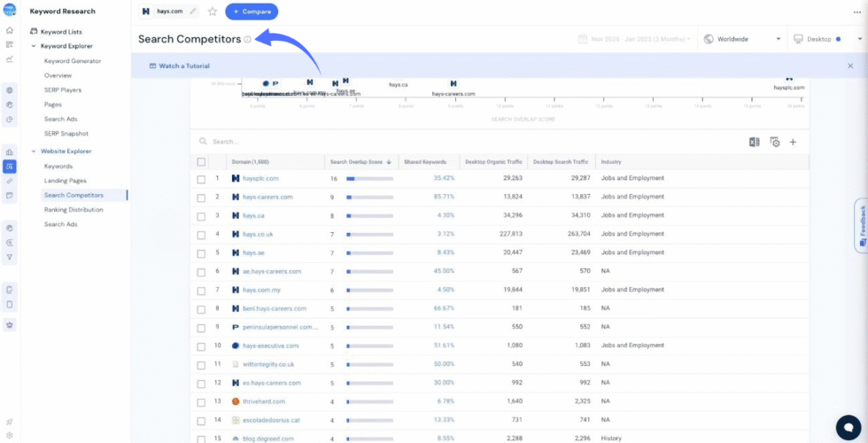This screenshot has height=443, width=868.
Task: Check the box for hays.co.uk row
Action: tap(201, 234)
